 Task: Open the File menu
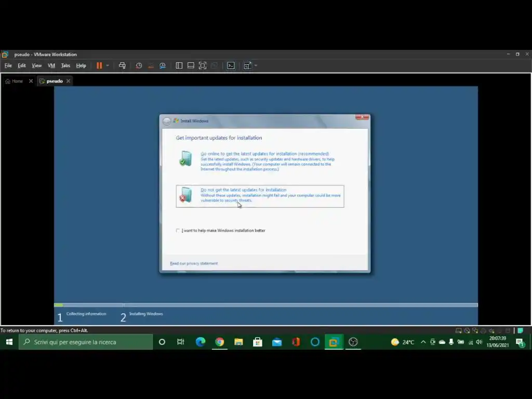point(8,65)
